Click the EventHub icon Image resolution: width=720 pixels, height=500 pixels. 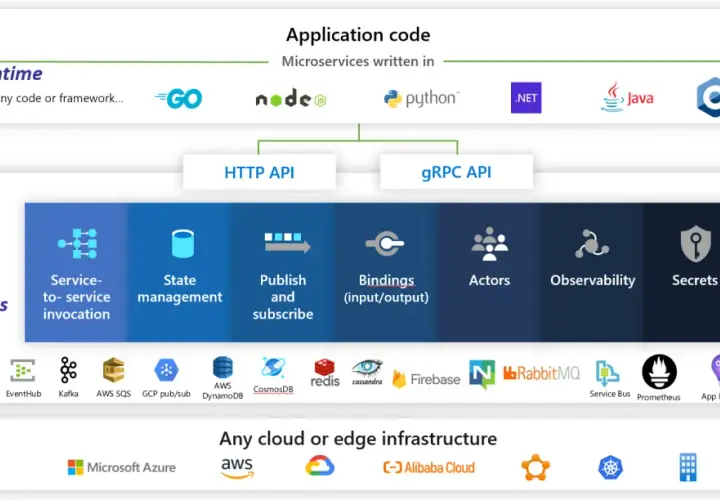(23, 370)
